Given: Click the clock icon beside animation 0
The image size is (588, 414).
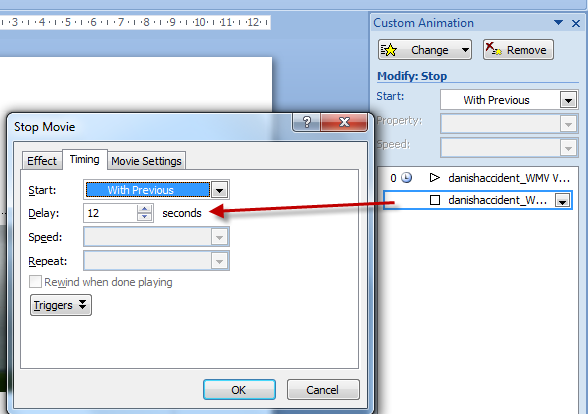Looking at the screenshot, I should point(406,177).
